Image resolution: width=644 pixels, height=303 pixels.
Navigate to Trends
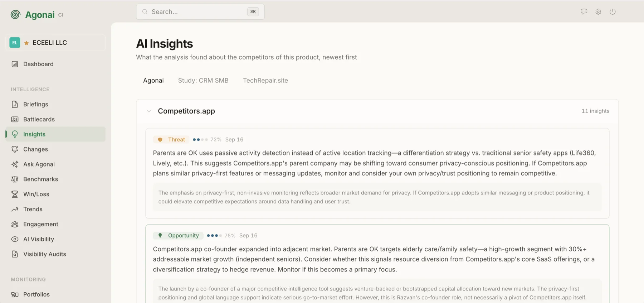click(55, 209)
